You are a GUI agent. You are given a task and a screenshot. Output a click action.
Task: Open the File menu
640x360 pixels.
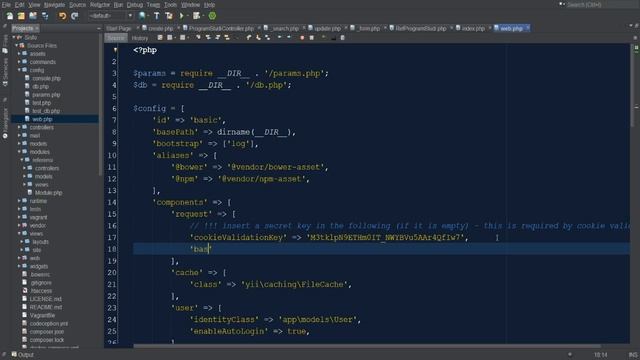pyautogui.click(x=6, y=5)
